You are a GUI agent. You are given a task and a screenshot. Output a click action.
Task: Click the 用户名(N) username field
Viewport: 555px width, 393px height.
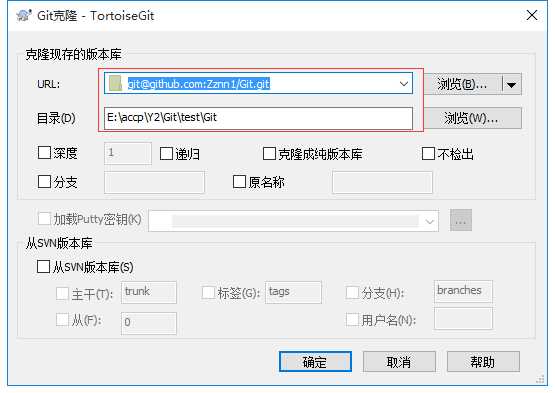click(463, 319)
